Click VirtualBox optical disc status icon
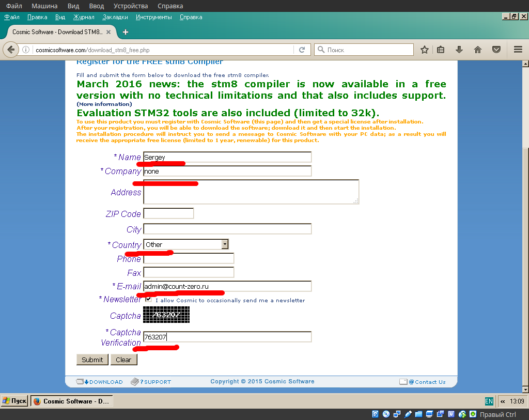The width and height of the screenshot is (529, 420). 386,414
